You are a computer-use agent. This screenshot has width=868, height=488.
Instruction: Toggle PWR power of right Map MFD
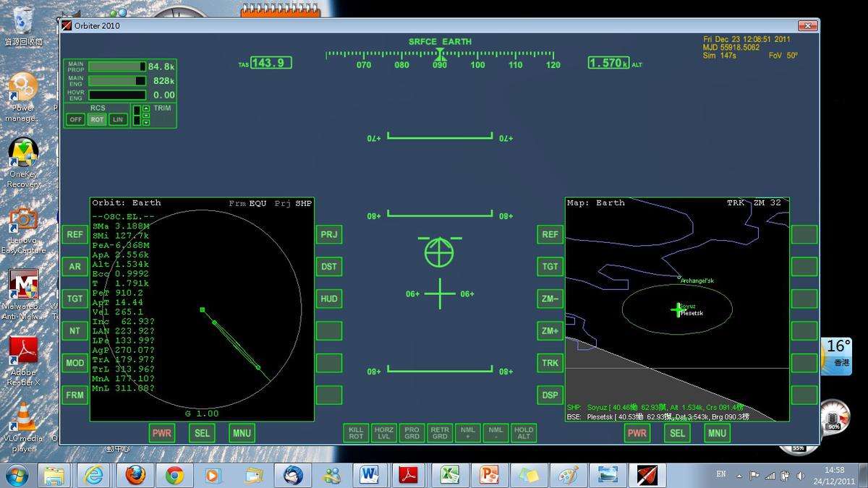[637, 433]
